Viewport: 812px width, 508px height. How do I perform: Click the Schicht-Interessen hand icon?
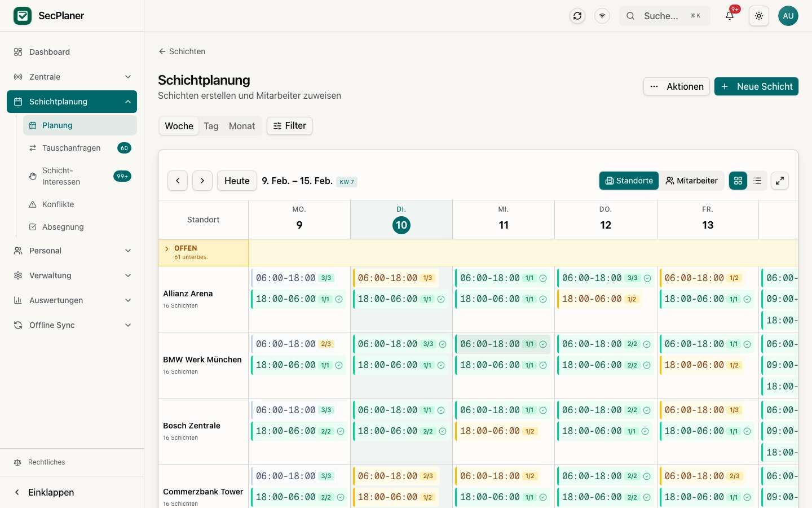[33, 176]
